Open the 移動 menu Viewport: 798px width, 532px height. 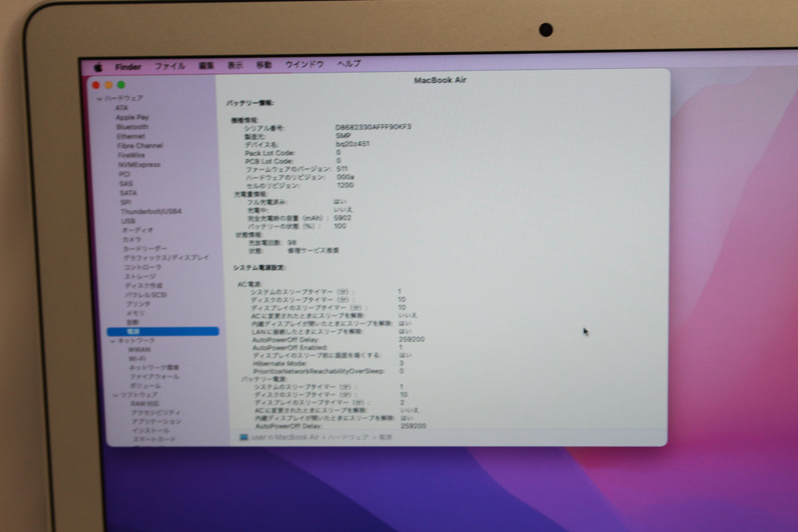(264, 65)
